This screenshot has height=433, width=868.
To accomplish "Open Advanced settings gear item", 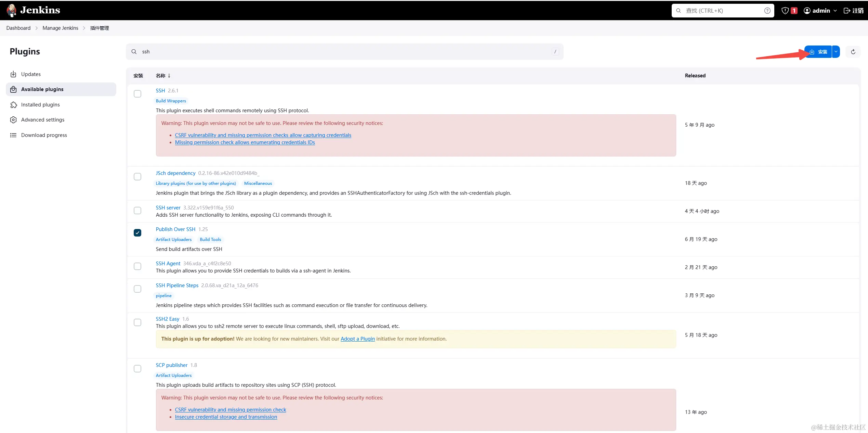I will pyautogui.click(x=42, y=120).
